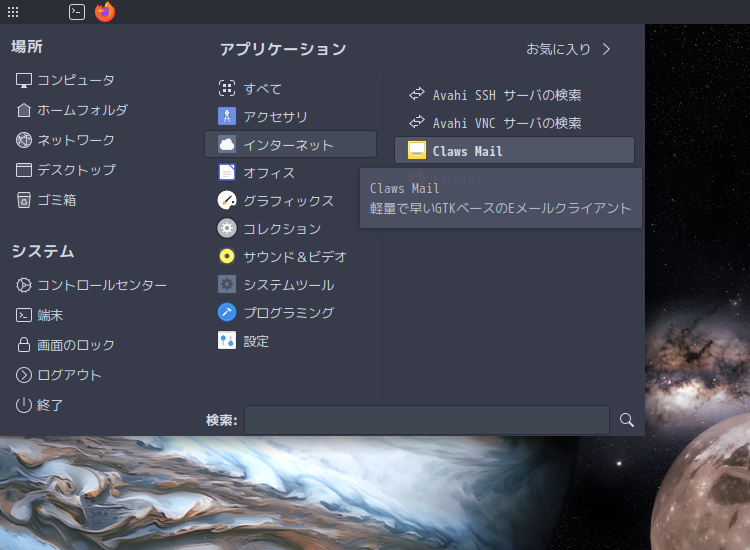750x550 pixels.
Task: Select コレクション category label
Action: [x=282, y=229]
